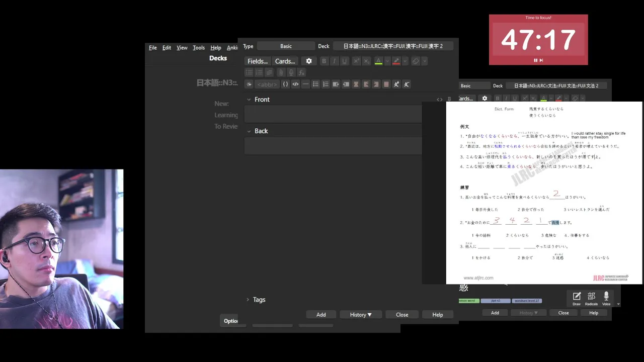Insert abbr tag button

(267, 84)
